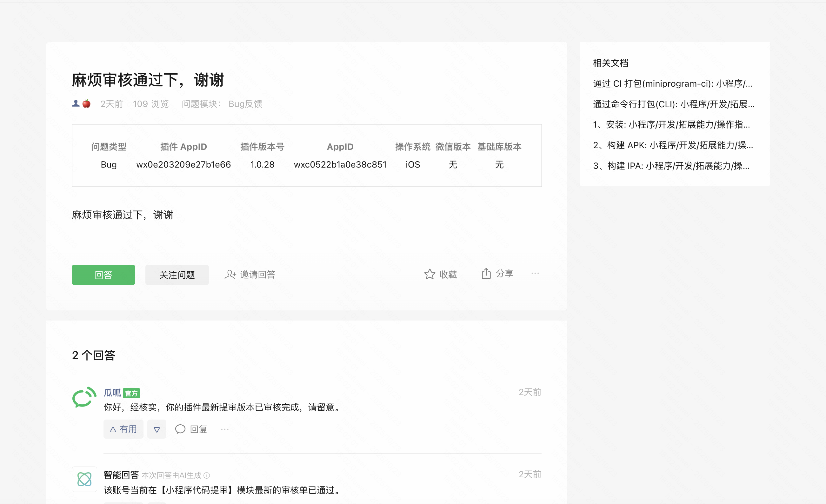Click the Bug反馈 module tag

[245, 104]
